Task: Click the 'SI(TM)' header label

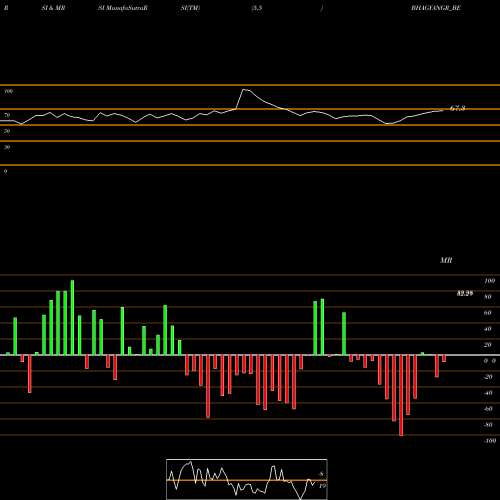Action: tap(190, 8)
